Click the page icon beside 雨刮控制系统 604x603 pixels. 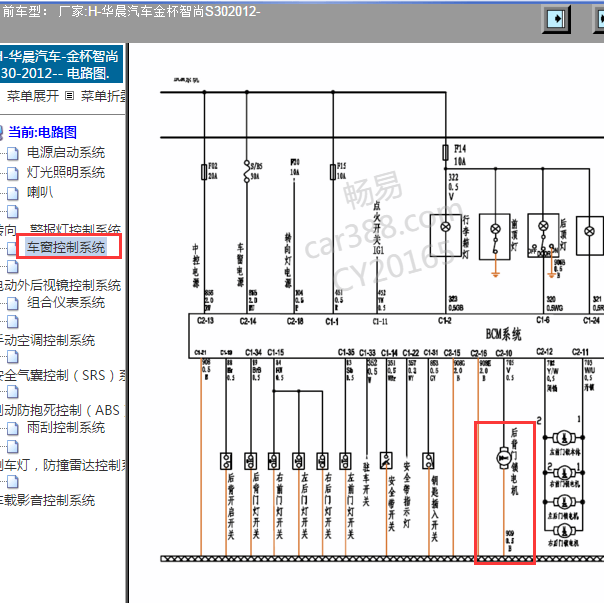12,428
